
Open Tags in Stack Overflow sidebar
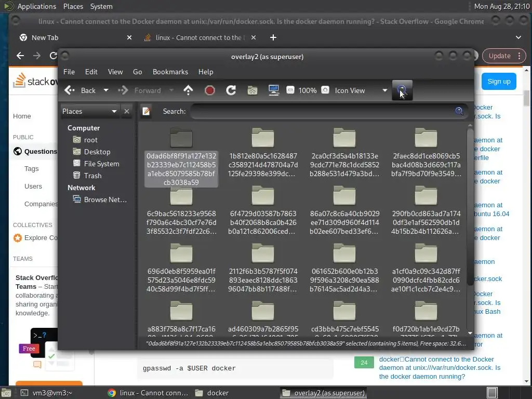pyautogui.click(x=32, y=169)
